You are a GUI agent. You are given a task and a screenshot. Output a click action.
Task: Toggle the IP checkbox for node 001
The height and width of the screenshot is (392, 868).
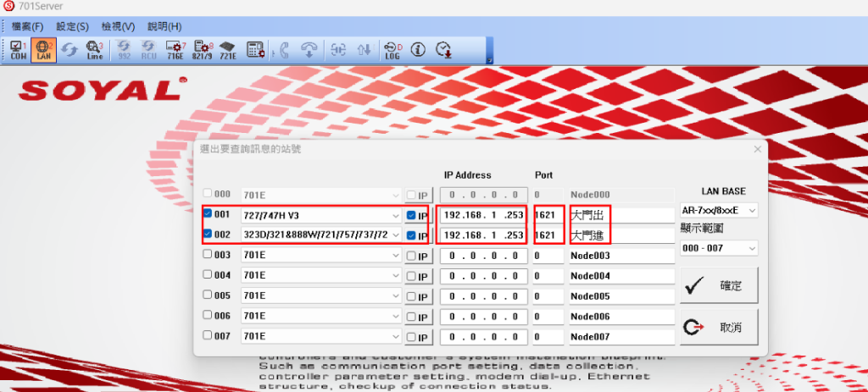[411, 215]
